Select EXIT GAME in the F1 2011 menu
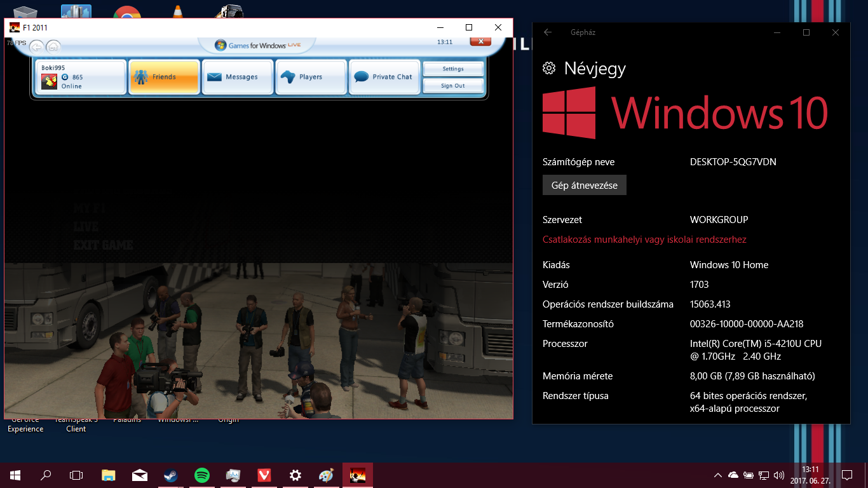This screenshot has width=868, height=488. point(103,245)
